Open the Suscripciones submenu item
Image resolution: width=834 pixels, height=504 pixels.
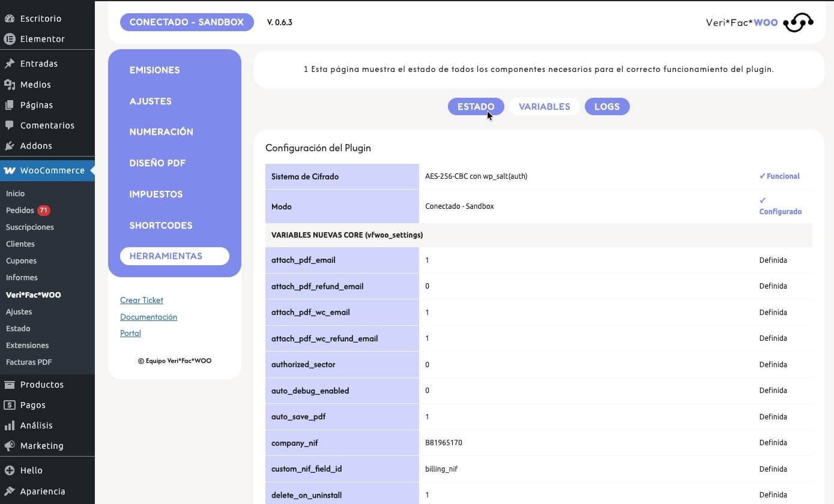(30, 227)
